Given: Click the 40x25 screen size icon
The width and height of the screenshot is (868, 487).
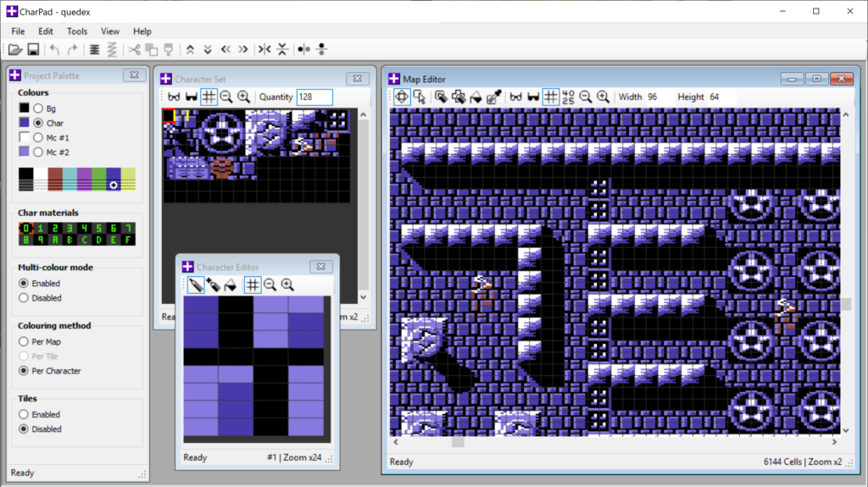Looking at the screenshot, I should pyautogui.click(x=568, y=97).
